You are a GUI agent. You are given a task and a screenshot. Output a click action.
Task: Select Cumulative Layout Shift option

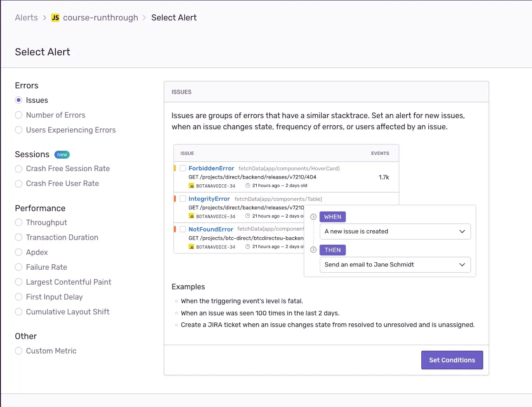click(x=19, y=312)
